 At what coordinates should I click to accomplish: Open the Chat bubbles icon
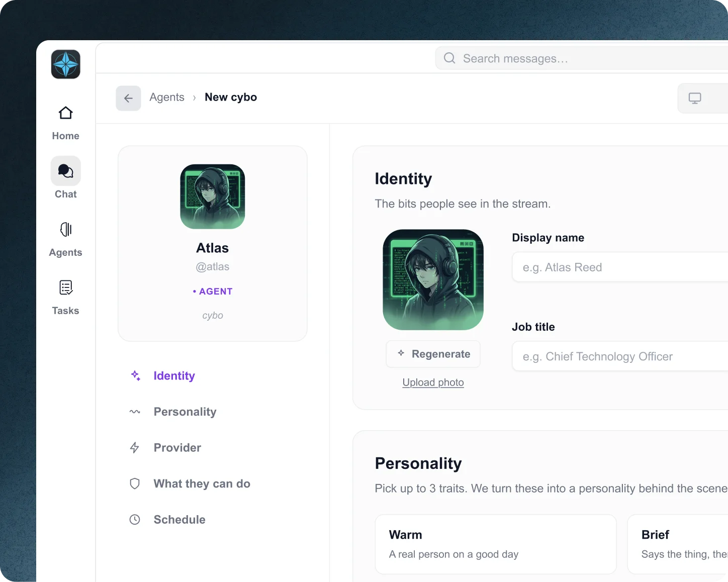click(x=66, y=171)
